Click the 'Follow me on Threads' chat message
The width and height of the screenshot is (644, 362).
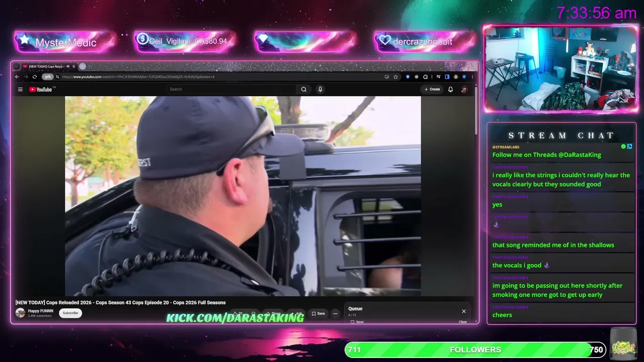(547, 155)
